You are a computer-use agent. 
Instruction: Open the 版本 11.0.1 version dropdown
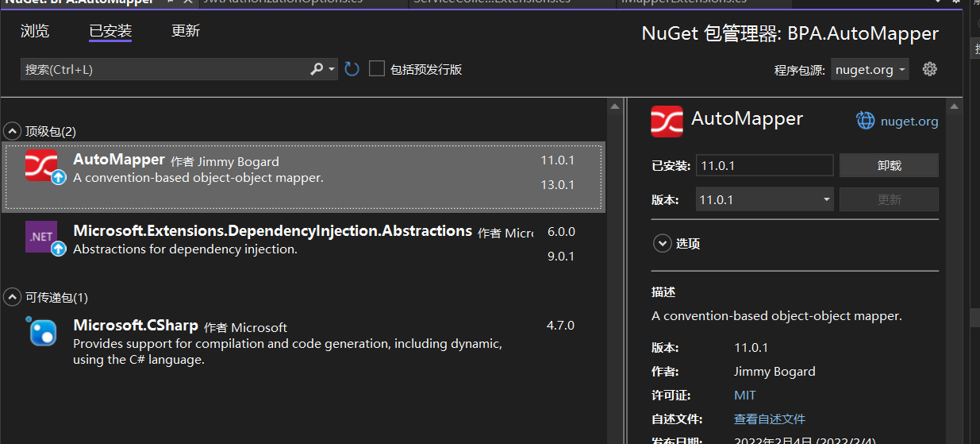tap(764, 199)
